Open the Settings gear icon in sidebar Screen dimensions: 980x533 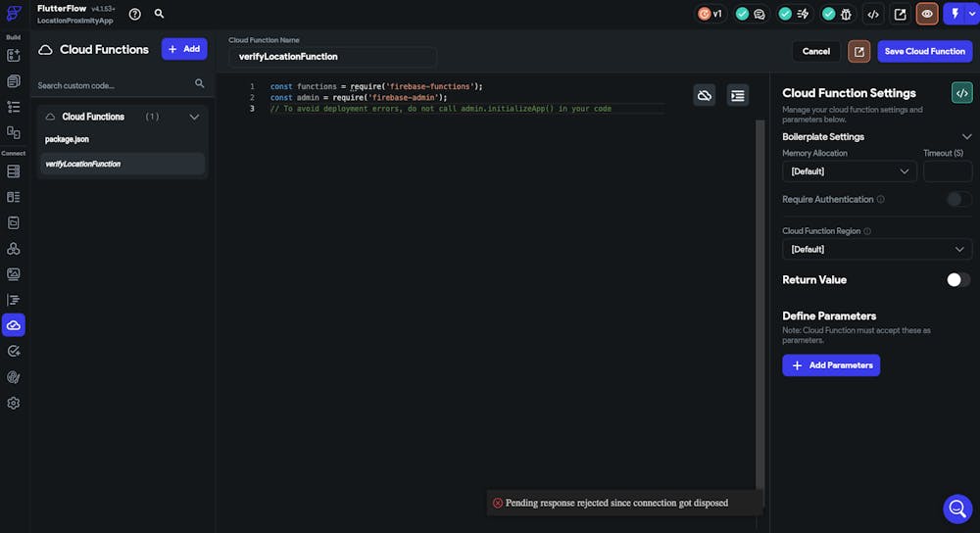13,403
